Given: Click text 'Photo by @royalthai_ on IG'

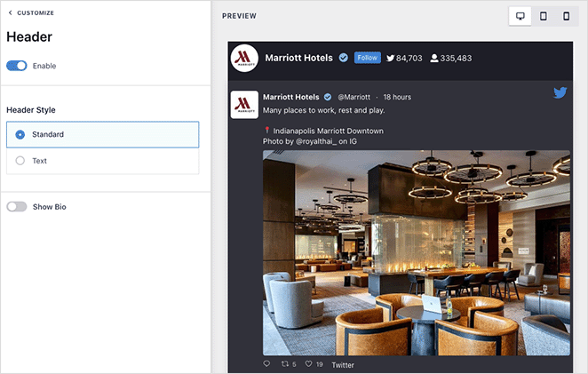Looking at the screenshot, I should 310,141.
